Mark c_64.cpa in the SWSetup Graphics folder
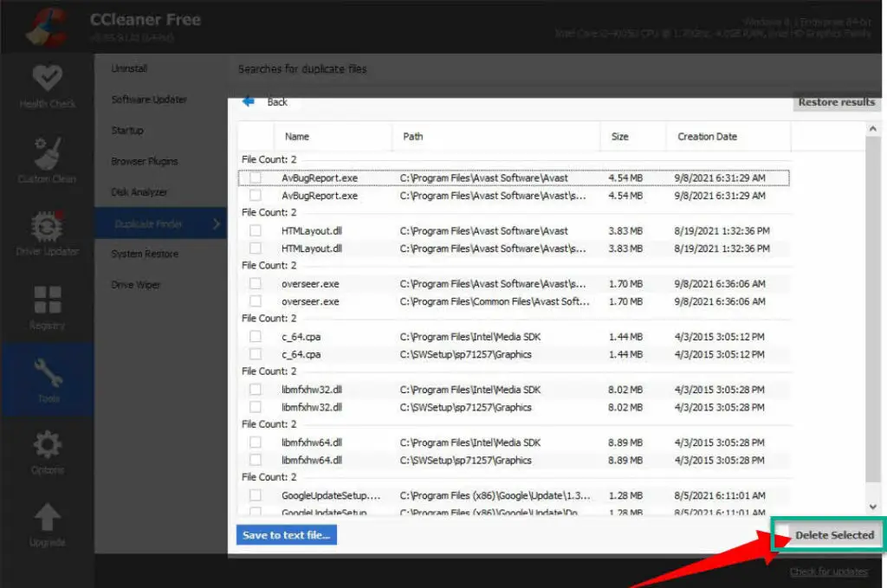 256,354
